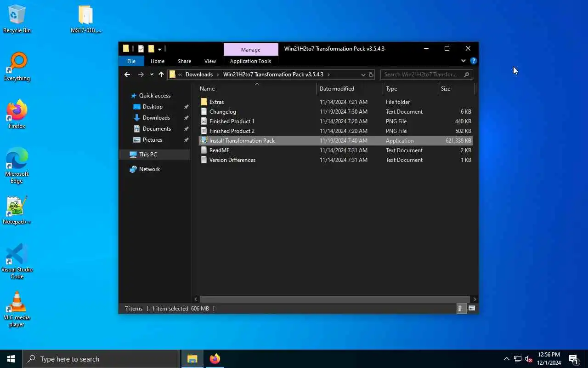This screenshot has height=368, width=588.
Task: Refresh the current folder view
Action: coord(371,75)
